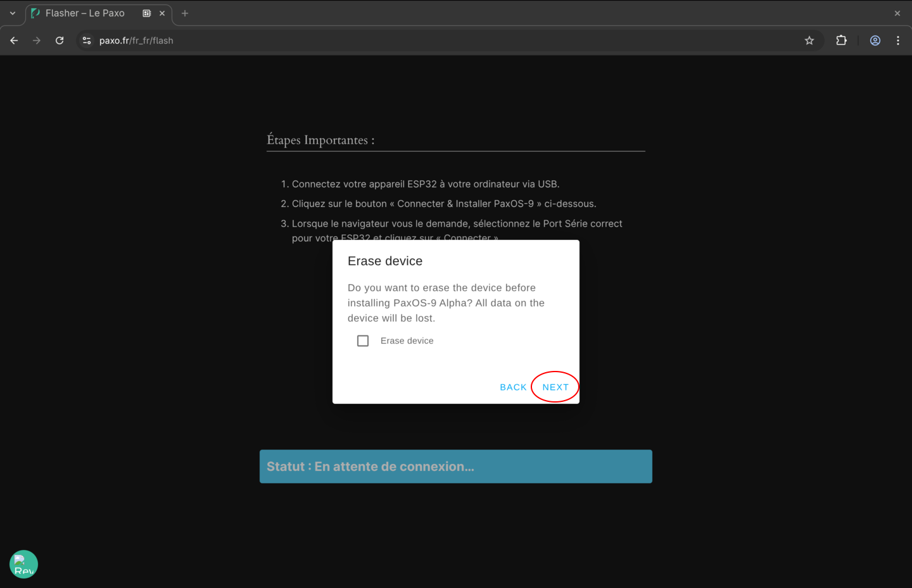912x588 pixels.
Task: Click the Erase device dialog title
Action: coord(384,260)
